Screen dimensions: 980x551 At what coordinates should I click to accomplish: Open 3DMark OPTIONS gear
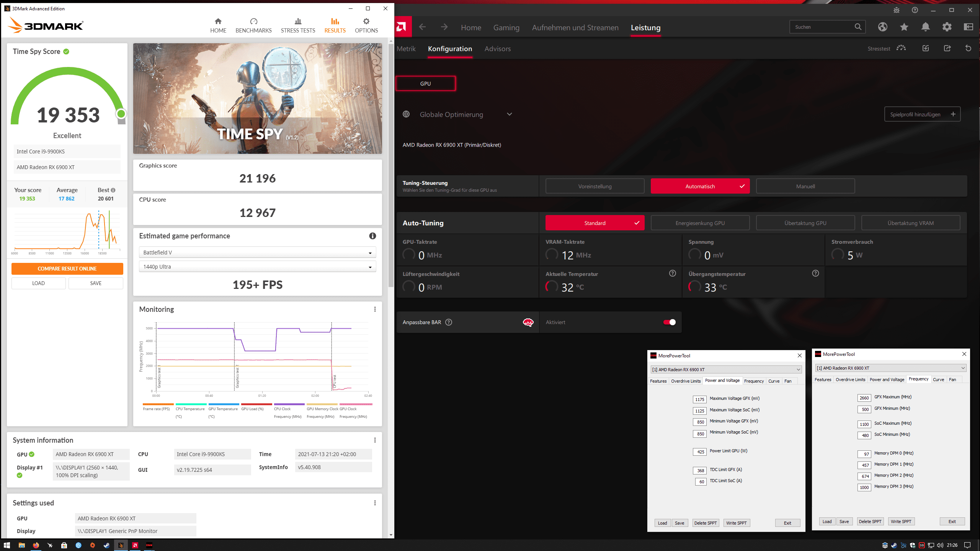pyautogui.click(x=366, y=26)
